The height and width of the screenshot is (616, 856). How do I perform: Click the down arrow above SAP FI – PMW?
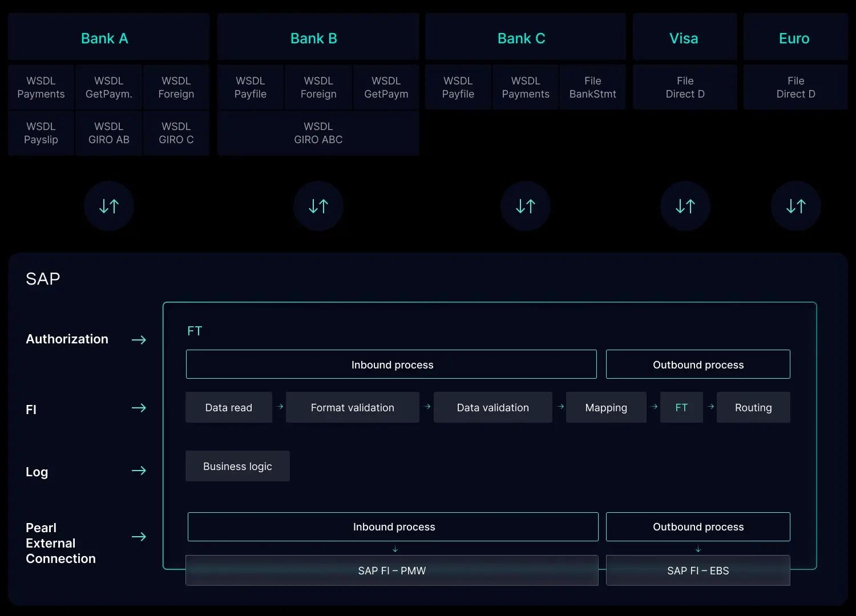coord(395,549)
